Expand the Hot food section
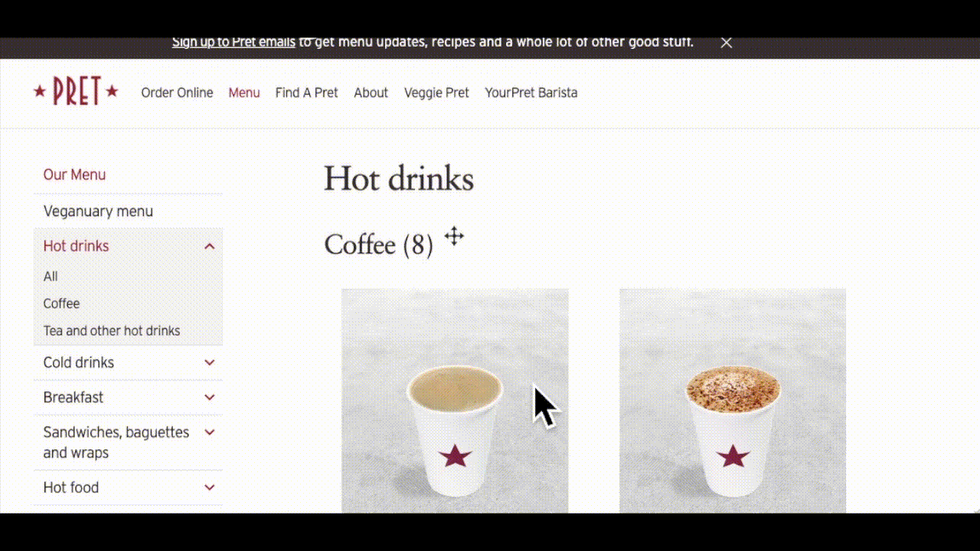 point(210,487)
